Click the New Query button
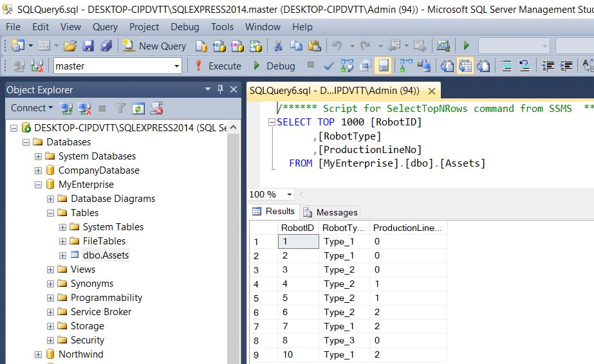Viewport: 594px width, 364px height. [154, 46]
